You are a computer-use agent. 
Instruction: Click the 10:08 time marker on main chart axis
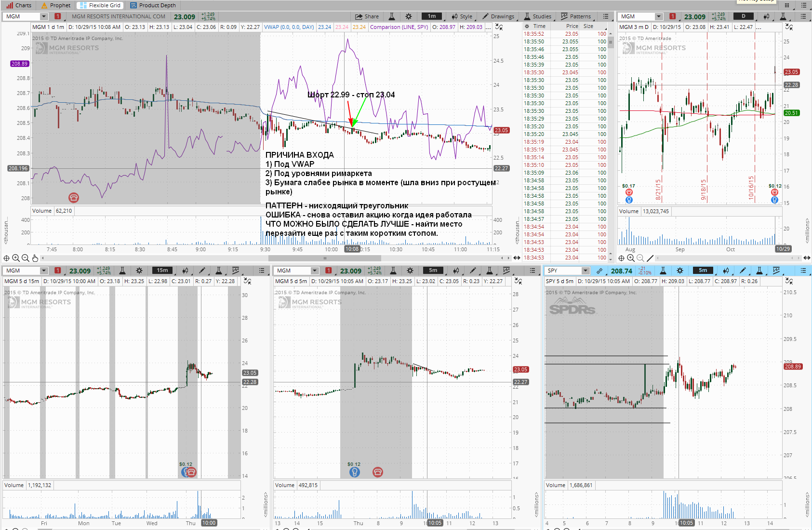pyautogui.click(x=352, y=249)
